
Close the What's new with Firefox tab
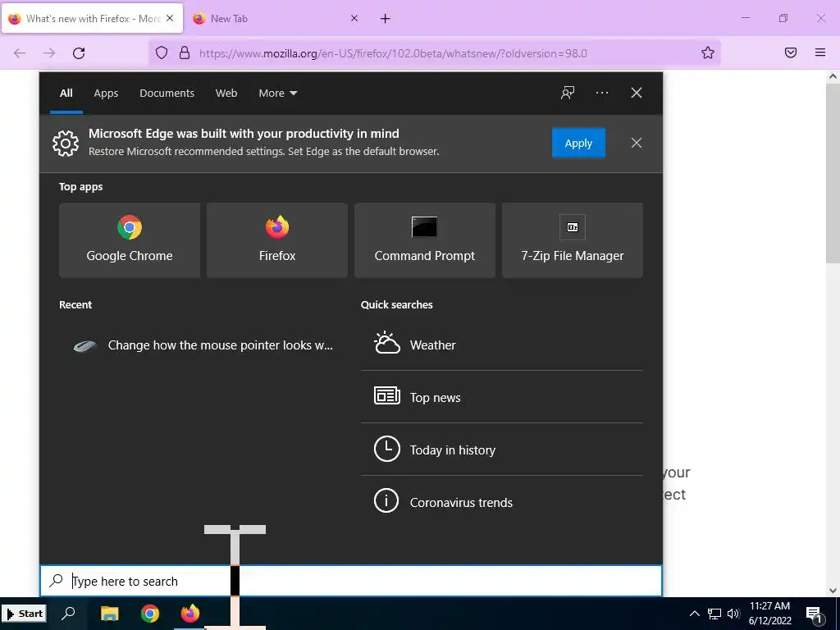click(170, 18)
